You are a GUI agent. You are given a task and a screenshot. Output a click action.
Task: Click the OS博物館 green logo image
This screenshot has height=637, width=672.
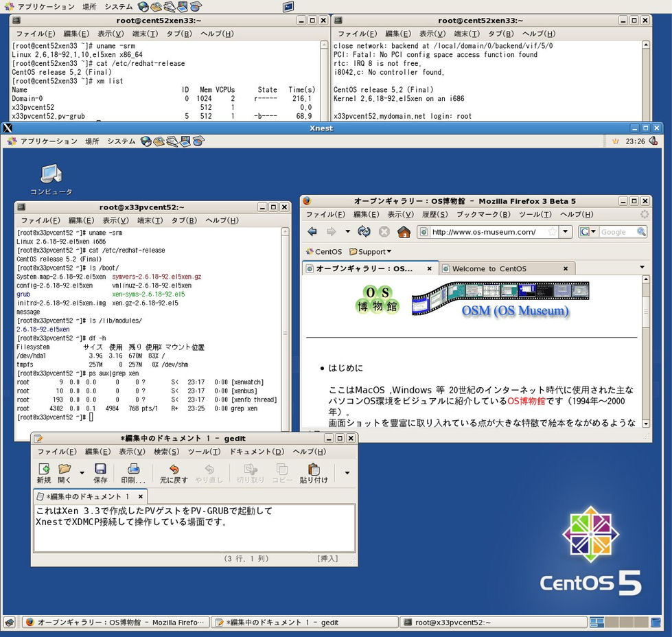[x=377, y=300]
